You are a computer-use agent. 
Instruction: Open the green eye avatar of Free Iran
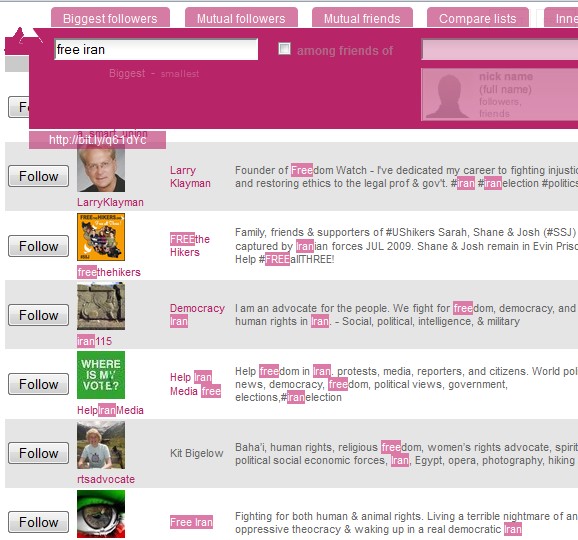click(101, 514)
